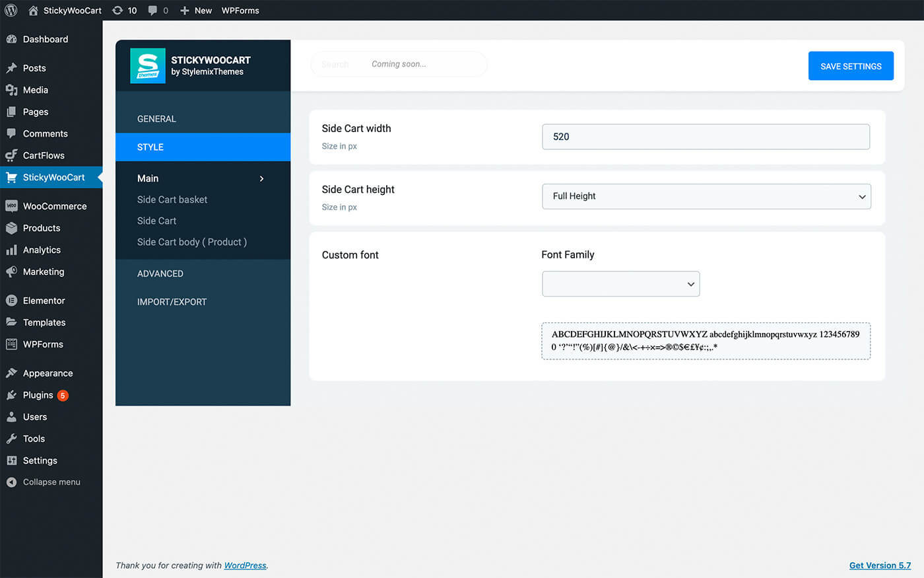Click the Appearance brush icon

11,373
